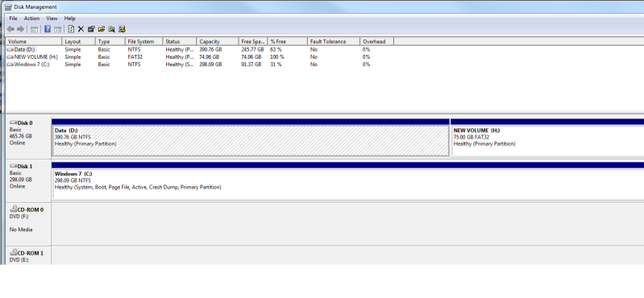Sort by the % Free column header
Screen dimensions: 644x298
tap(288, 41)
